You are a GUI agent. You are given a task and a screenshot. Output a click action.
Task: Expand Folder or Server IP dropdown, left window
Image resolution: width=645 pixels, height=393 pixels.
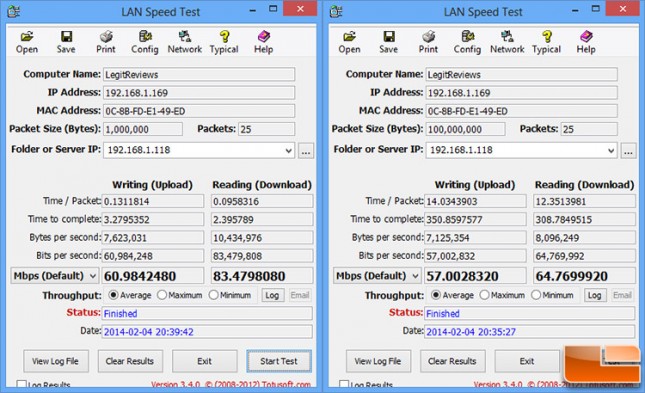coord(289,151)
